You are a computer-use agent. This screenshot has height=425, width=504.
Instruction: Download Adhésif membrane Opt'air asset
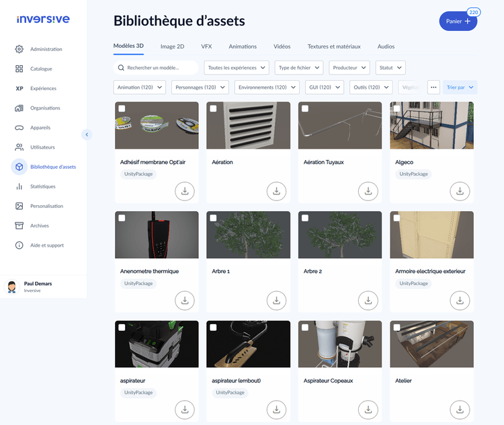185,192
